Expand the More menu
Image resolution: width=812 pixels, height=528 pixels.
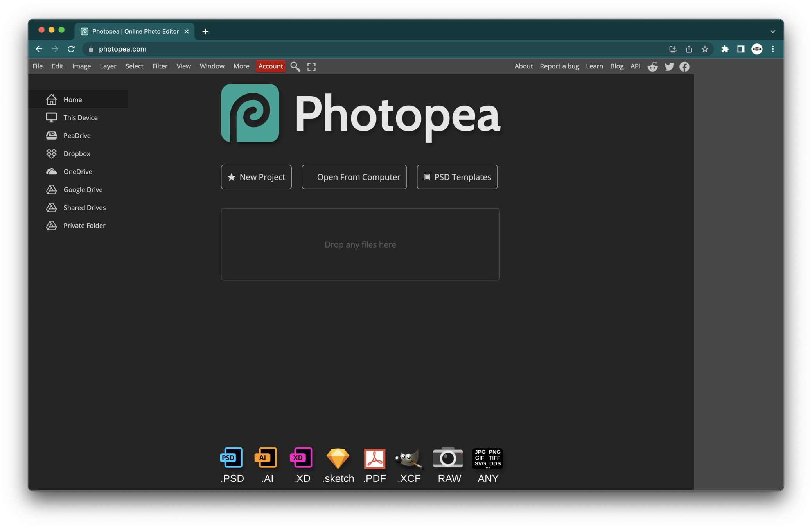tap(241, 66)
